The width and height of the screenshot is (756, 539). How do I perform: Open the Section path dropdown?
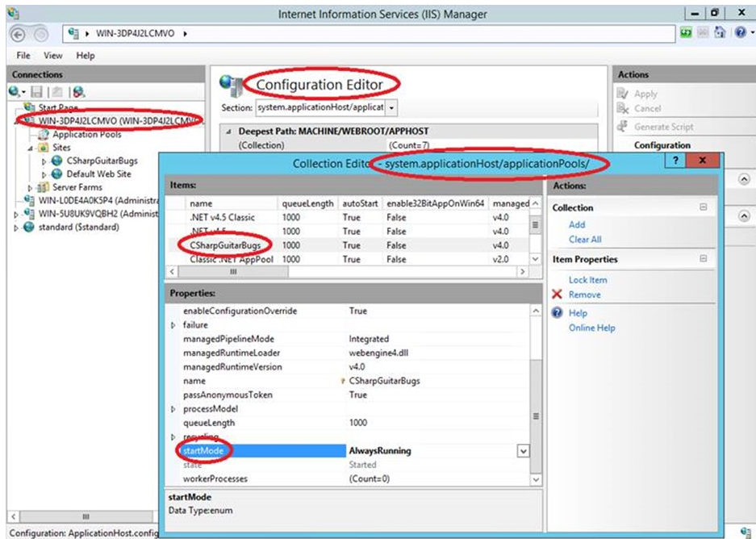click(392, 107)
